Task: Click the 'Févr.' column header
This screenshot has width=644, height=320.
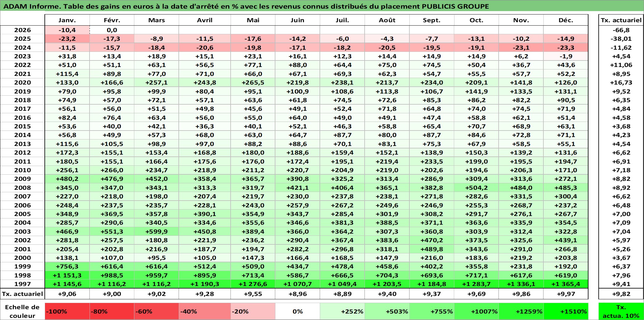Action: [x=112, y=20]
